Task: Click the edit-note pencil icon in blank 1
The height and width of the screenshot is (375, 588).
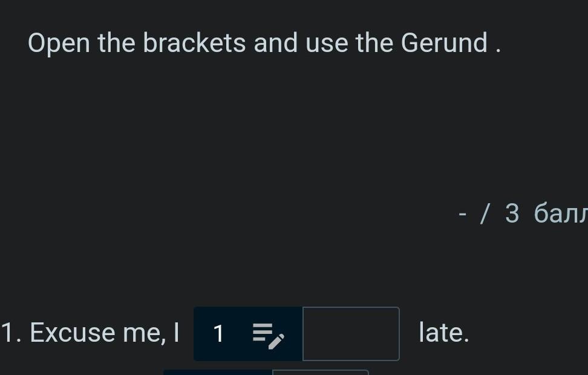Action: [x=268, y=334]
